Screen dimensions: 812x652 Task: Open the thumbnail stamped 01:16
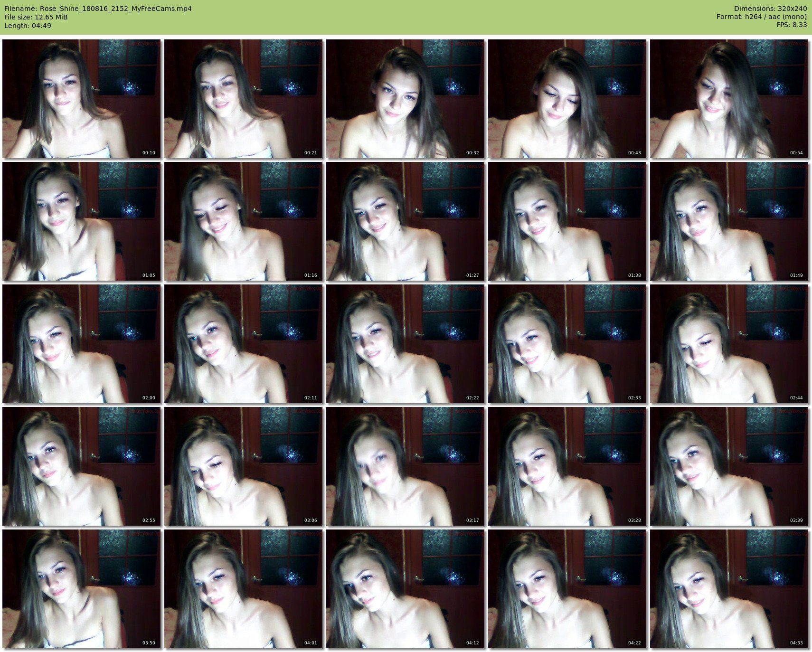click(244, 221)
